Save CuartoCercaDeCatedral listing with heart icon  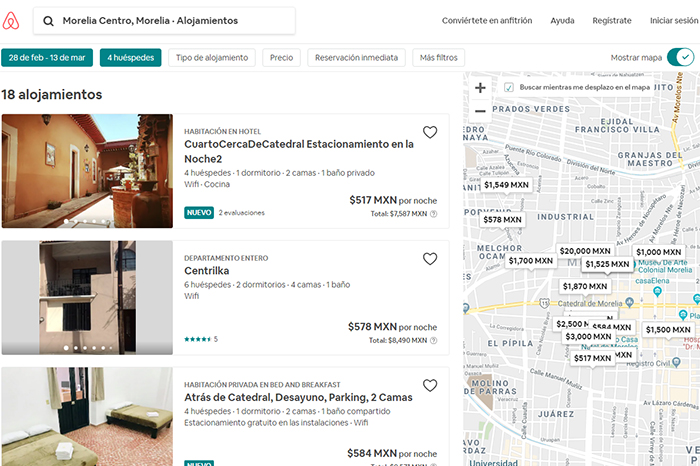tap(430, 132)
